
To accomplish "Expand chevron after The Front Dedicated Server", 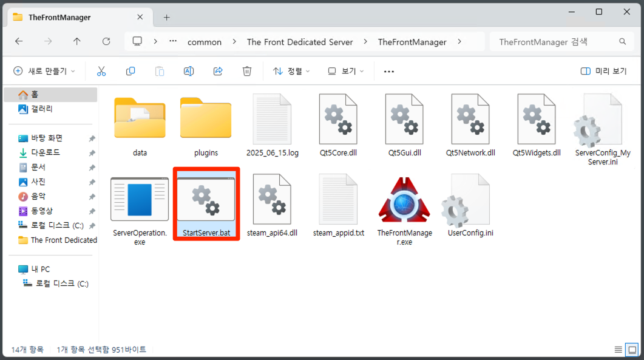I will tap(365, 41).
